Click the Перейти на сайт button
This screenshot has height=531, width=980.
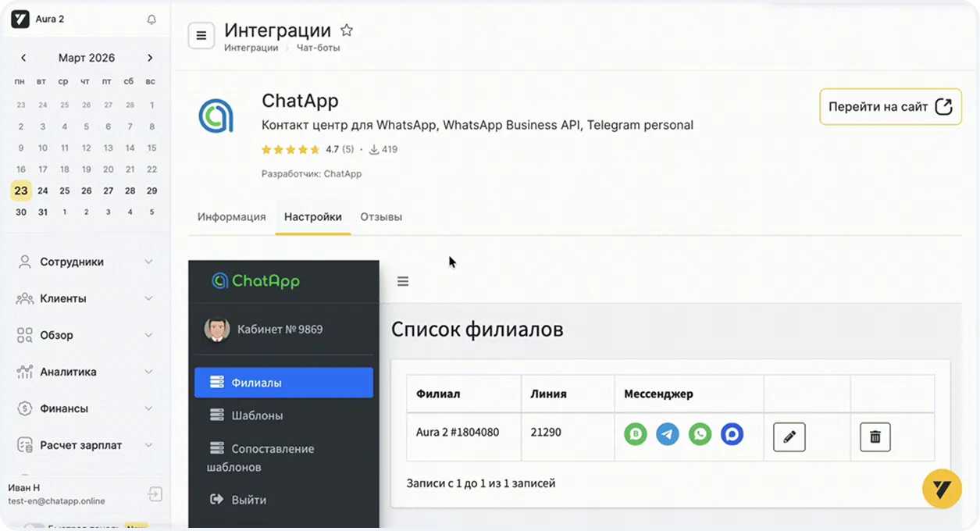[x=890, y=107]
